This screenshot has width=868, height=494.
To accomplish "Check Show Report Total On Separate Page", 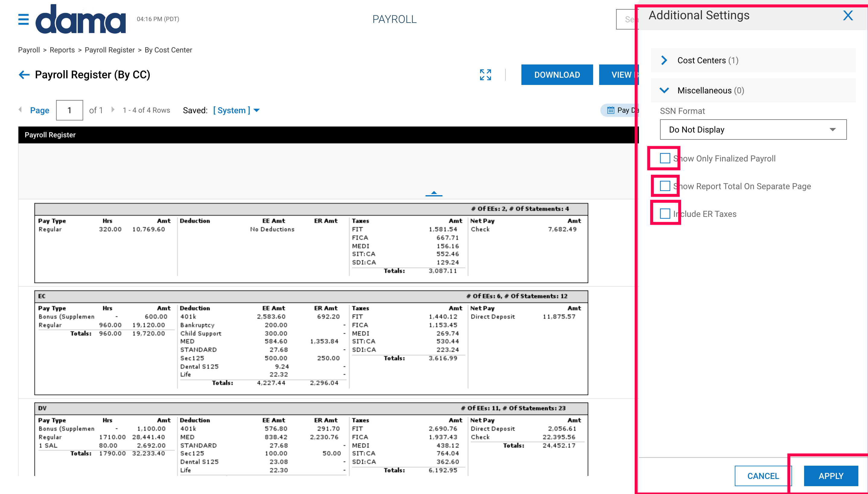I will [665, 186].
